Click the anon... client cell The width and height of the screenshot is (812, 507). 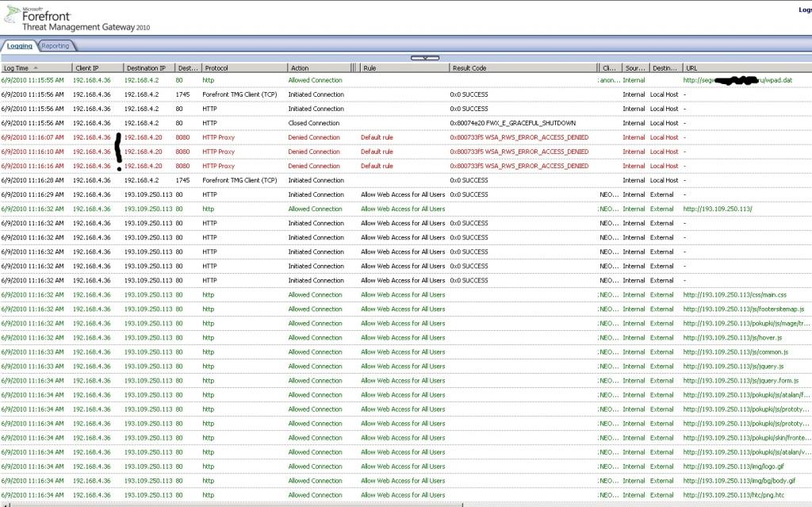click(609, 80)
